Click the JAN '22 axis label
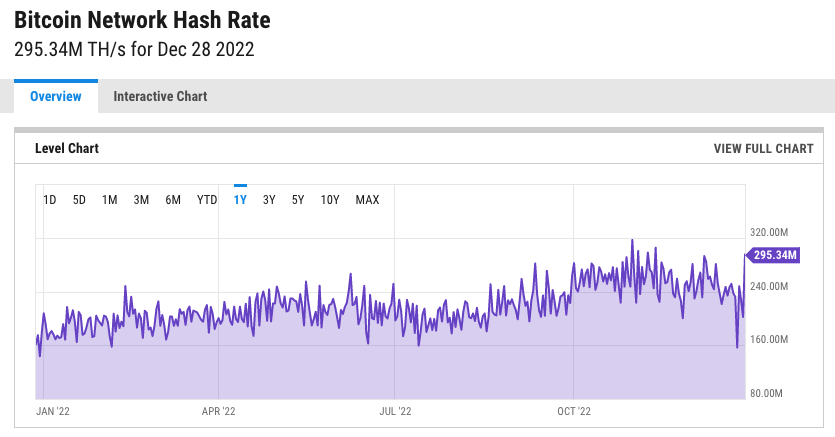This screenshot has width=835, height=437. (53, 411)
